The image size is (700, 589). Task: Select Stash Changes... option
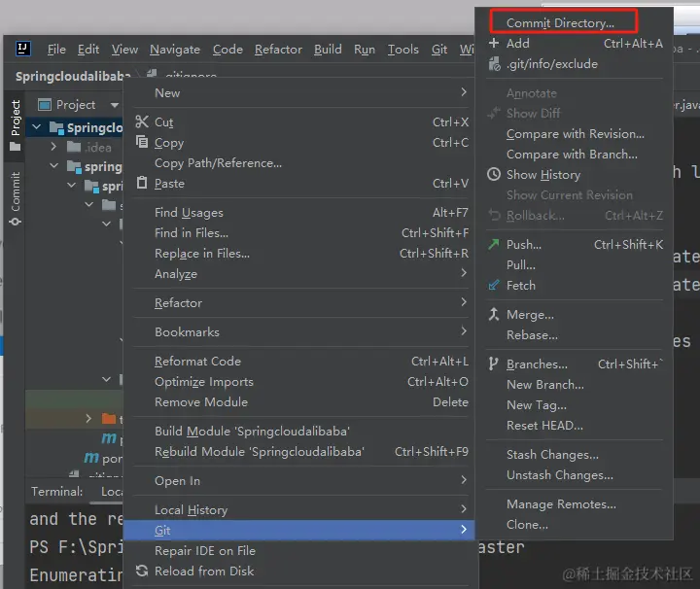pyautogui.click(x=552, y=454)
